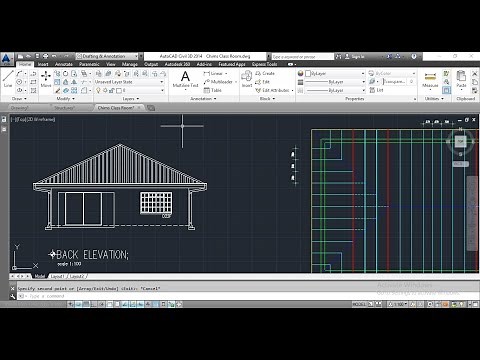Select the Line tool
Screen dimensions: 480x360
(8, 79)
